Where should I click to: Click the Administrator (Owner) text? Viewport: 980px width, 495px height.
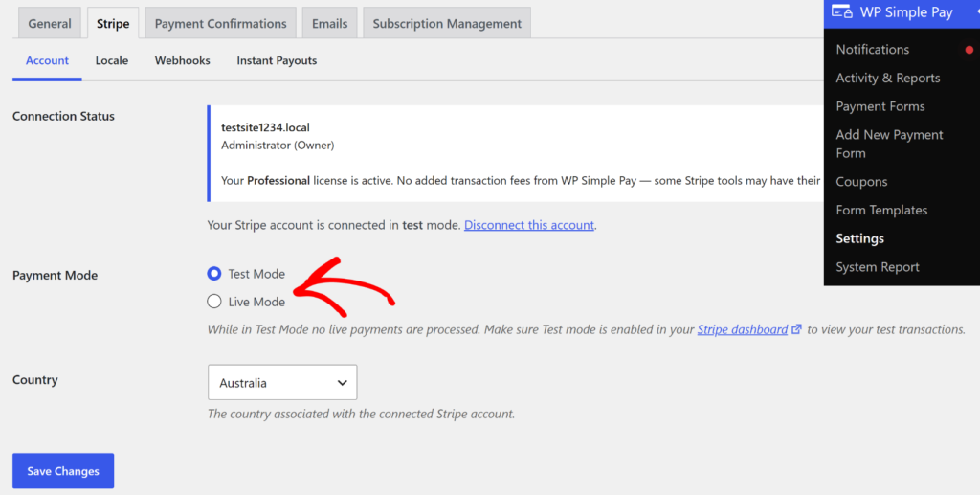pos(278,145)
